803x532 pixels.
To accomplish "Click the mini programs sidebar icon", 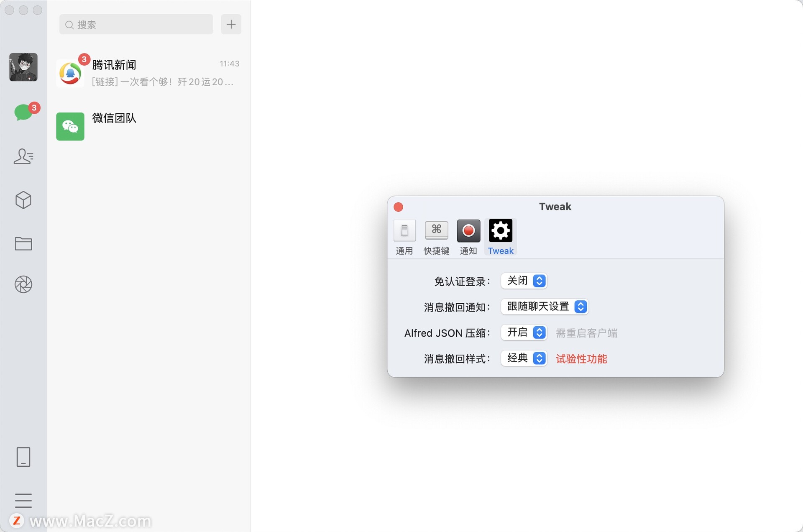I will 23,199.
